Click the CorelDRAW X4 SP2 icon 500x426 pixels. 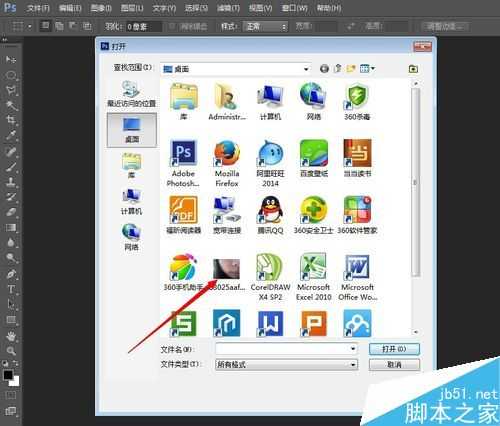(270, 267)
